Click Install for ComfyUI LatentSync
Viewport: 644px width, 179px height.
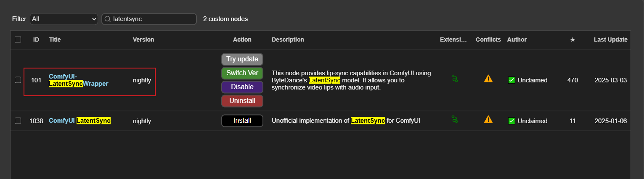(x=242, y=121)
